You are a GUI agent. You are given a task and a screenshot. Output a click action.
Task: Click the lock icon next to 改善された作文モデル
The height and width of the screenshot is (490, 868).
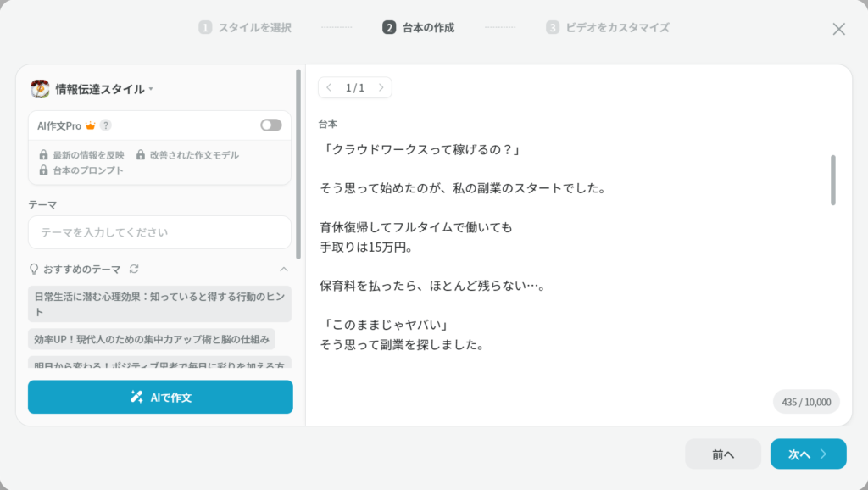(141, 155)
